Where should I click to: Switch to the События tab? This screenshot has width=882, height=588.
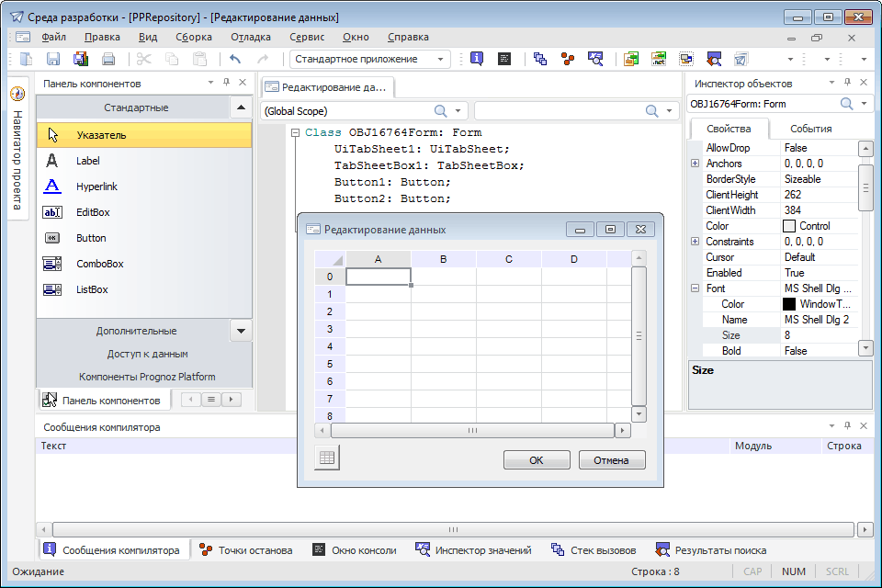pyautogui.click(x=810, y=129)
